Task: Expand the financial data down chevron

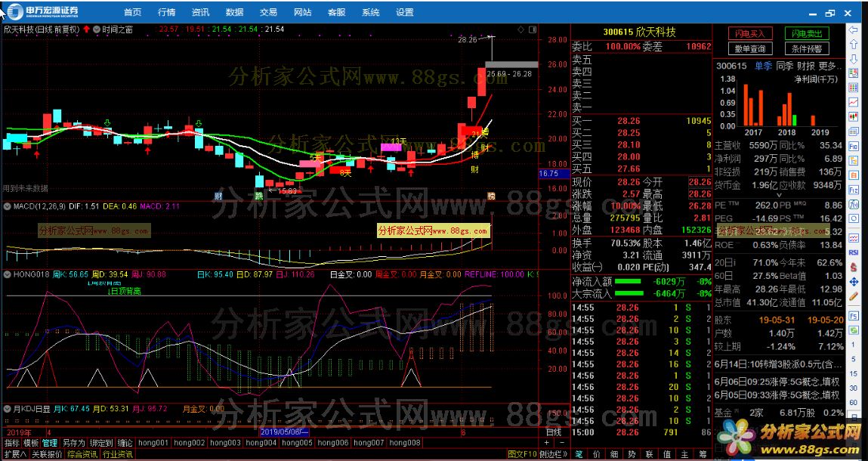Action: 779,195
